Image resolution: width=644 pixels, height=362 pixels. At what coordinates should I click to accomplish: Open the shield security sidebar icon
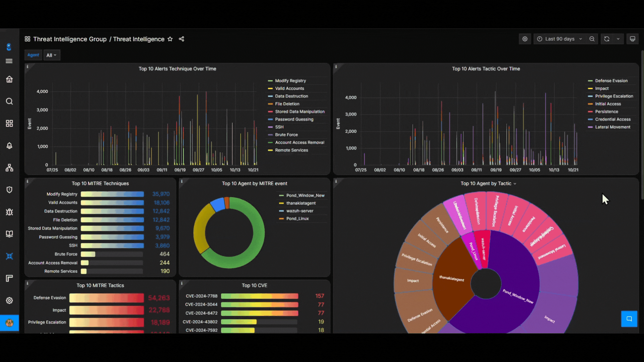click(x=9, y=190)
